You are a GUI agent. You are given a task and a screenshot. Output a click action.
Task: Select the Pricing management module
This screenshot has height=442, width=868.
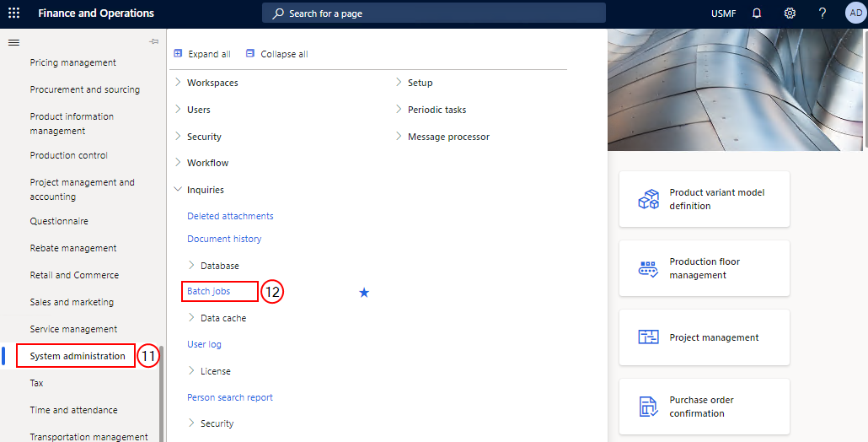73,62
